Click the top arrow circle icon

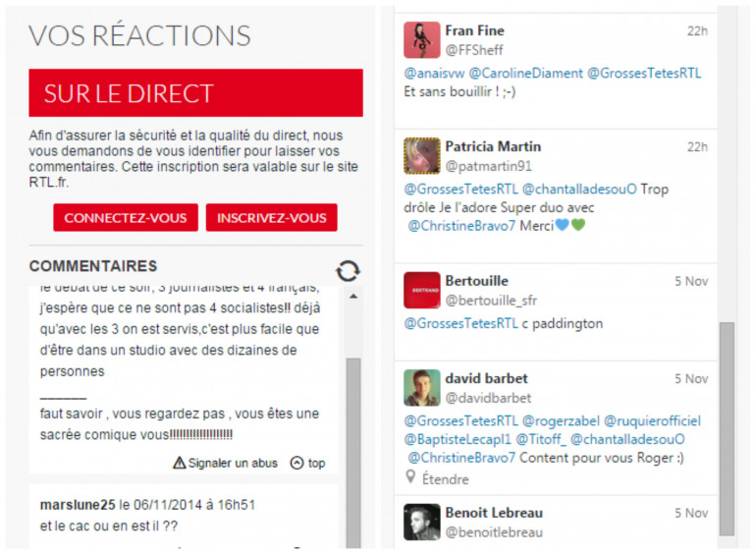point(297,463)
